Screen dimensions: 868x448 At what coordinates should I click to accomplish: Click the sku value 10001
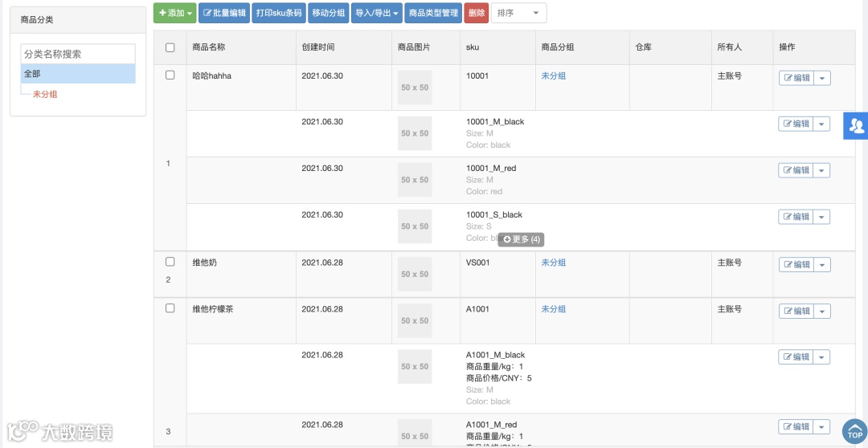477,75
